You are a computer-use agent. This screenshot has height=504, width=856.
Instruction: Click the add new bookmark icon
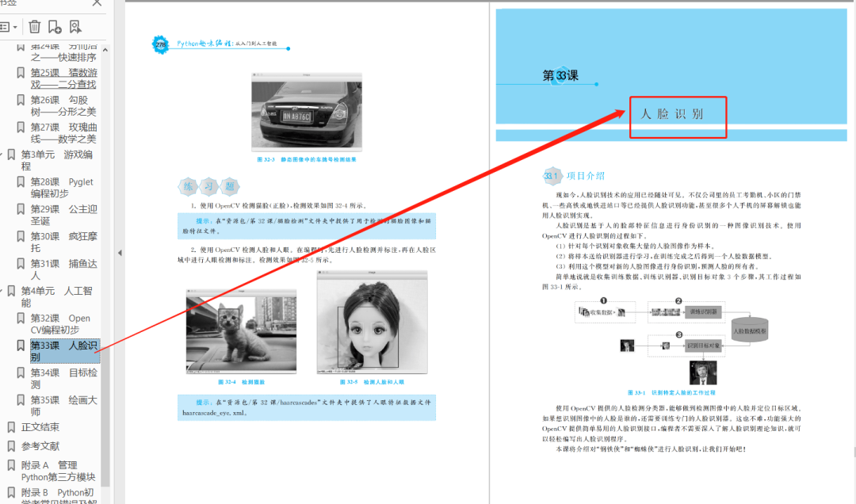tap(55, 27)
